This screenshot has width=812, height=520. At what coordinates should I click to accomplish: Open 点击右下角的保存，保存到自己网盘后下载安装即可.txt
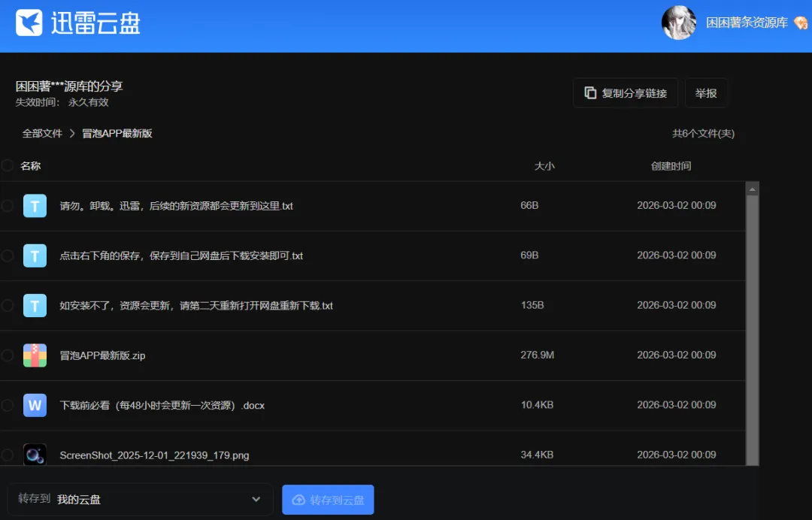coord(181,255)
